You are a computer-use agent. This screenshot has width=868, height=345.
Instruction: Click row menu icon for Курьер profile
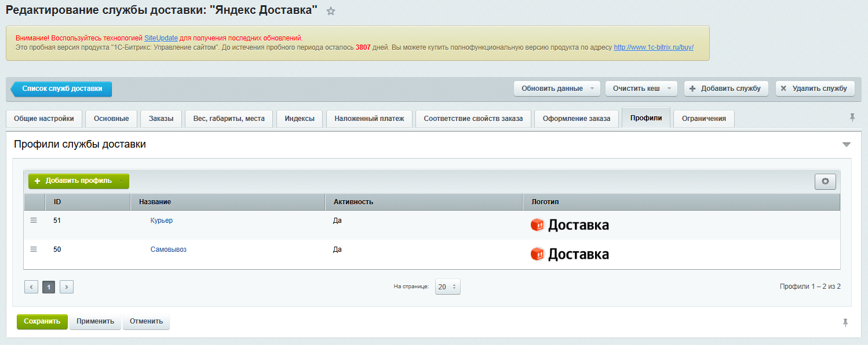[34, 220]
